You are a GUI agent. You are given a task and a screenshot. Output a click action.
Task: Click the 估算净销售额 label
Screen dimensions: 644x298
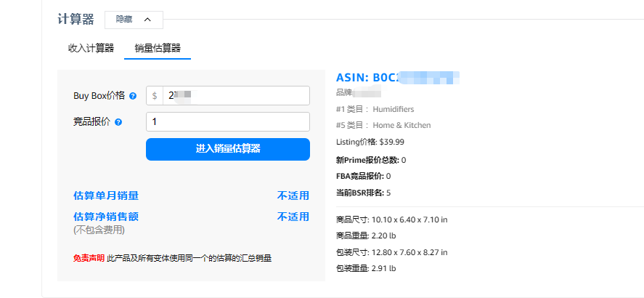106,217
